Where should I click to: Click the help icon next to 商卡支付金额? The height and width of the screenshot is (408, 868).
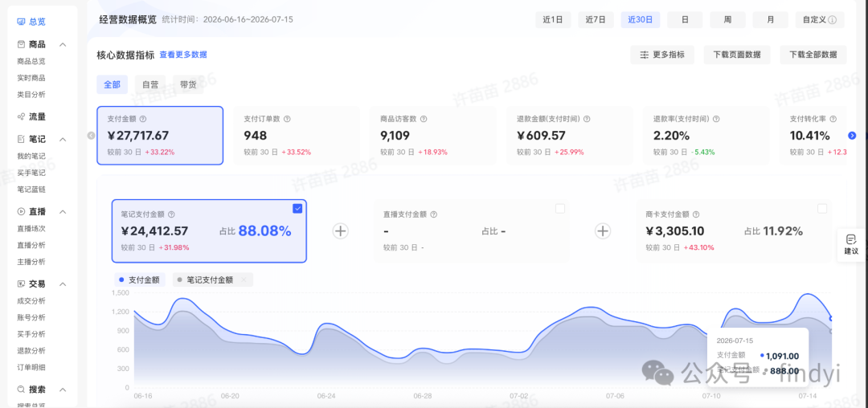click(x=696, y=214)
